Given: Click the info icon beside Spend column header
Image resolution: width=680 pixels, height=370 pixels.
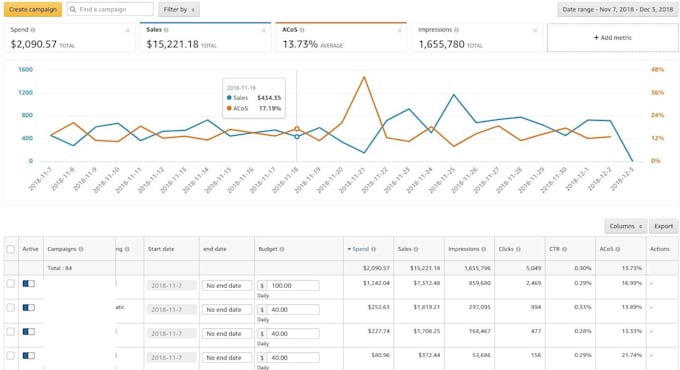Looking at the screenshot, I should click(x=373, y=249).
